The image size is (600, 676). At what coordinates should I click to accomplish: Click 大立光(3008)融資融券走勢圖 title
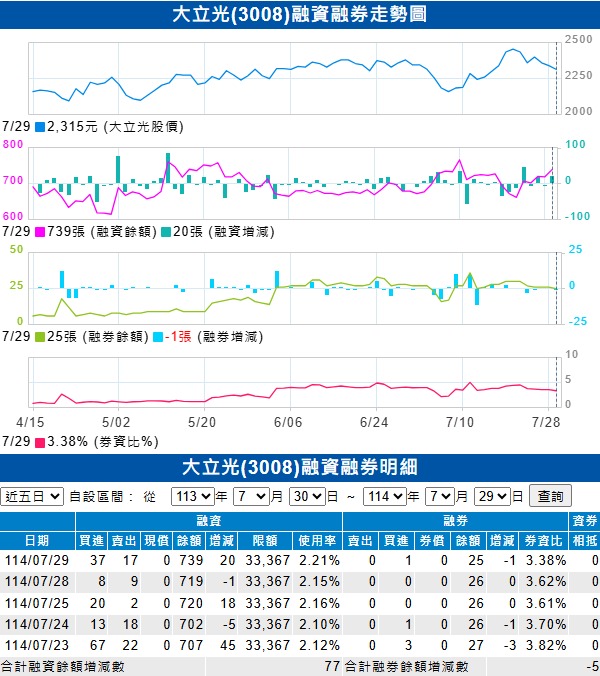click(300, 14)
